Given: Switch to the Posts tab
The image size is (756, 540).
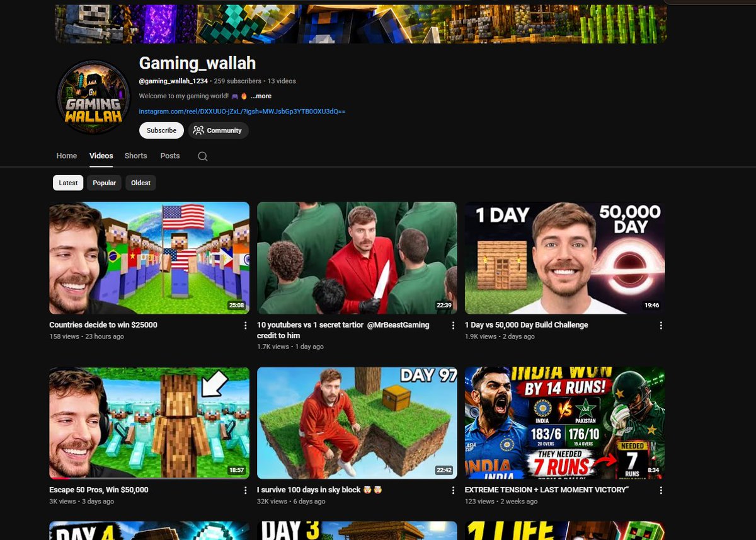Looking at the screenshot, I should click(170, 156).
